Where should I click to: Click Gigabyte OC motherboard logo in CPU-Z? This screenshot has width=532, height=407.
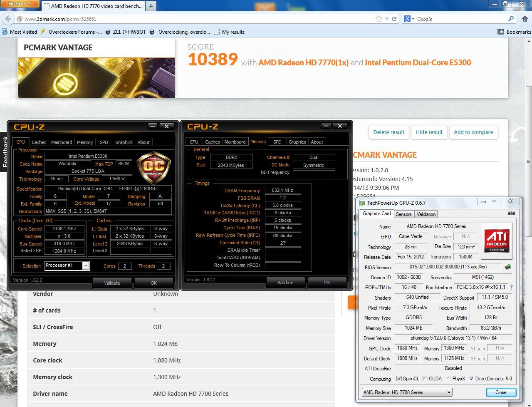[154, 168]
